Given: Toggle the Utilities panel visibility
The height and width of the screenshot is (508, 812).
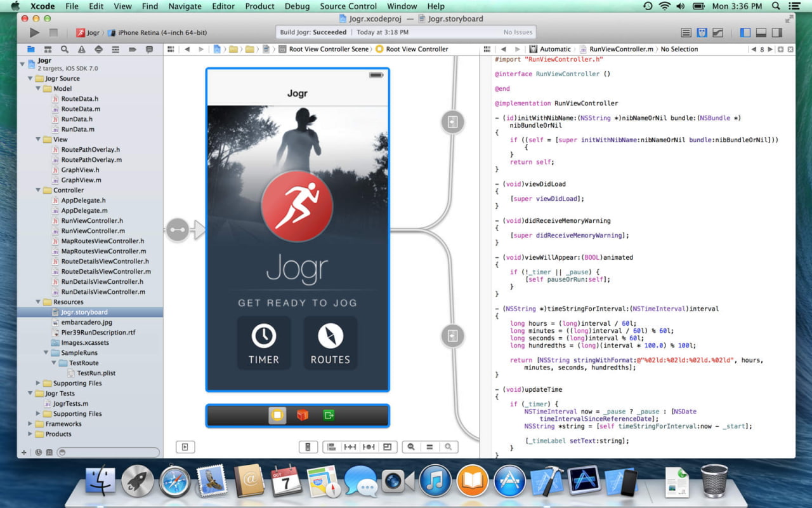Looking at the screenshot, I should pyautogui.click(x=776, y=32).
